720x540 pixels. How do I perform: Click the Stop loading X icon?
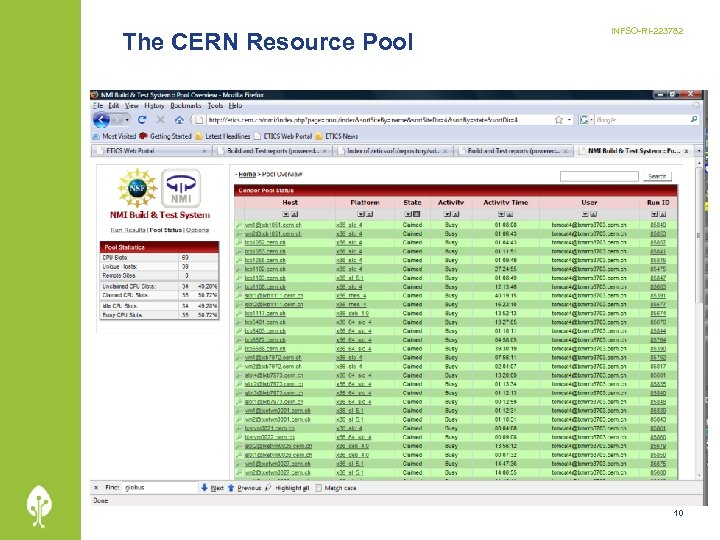pyautogui.click(x=161, y=120)
